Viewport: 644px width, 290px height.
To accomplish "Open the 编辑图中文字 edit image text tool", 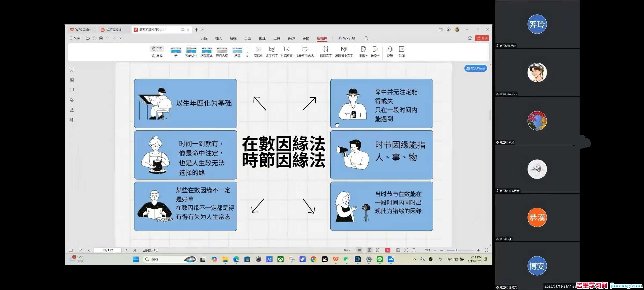I will pyautogui.click(x=343, y=49).
